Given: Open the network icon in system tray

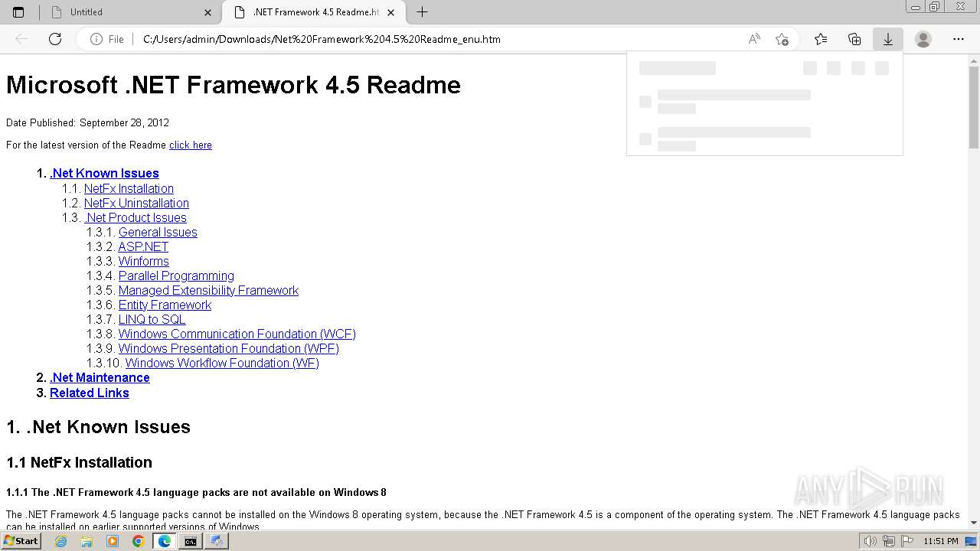Looking at the screenshot, I should click(x=889, y=541).
